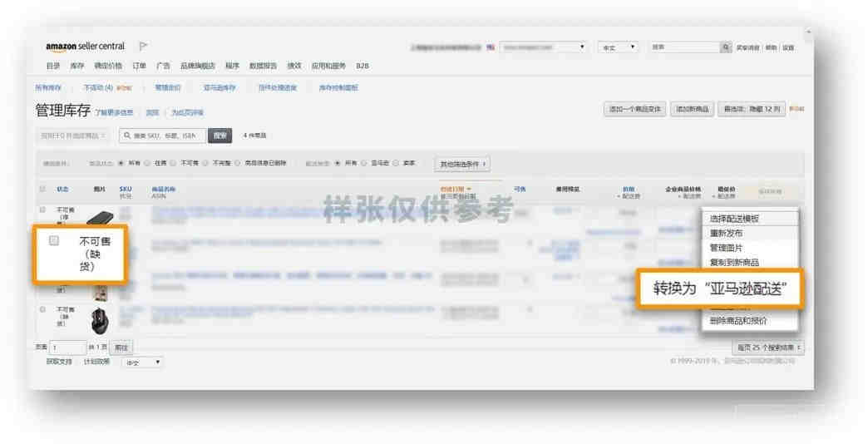Open the 库存 menu
Screen dimensions: 868x444
[x=77, y=66]
